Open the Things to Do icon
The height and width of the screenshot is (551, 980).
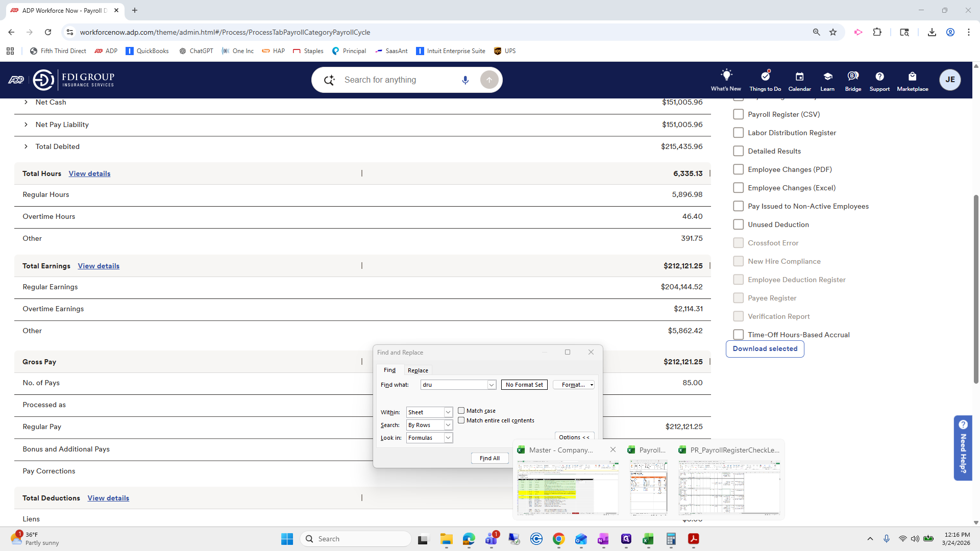click(x=765, y=76)
